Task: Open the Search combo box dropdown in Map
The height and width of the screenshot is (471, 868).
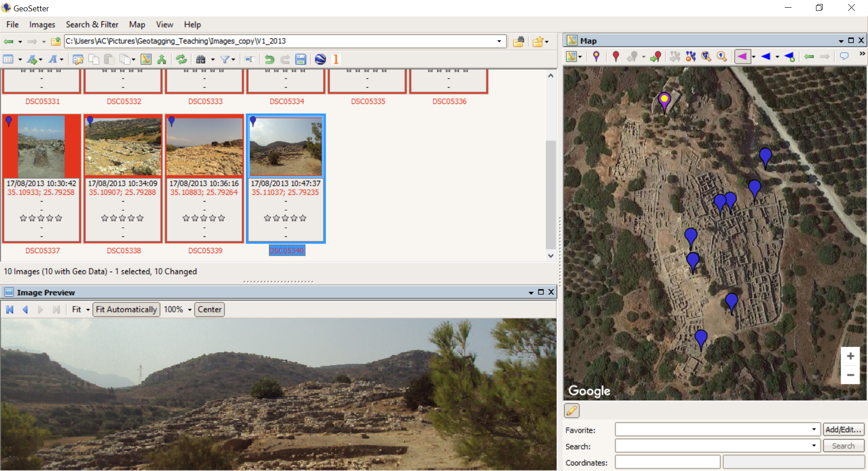Action: [x=814, y=446]
